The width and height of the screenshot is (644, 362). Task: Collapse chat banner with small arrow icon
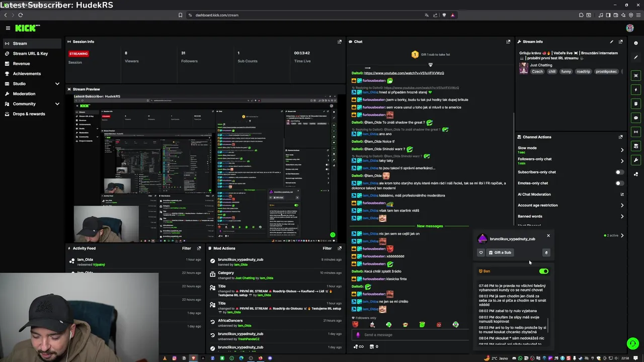(430, 65)
